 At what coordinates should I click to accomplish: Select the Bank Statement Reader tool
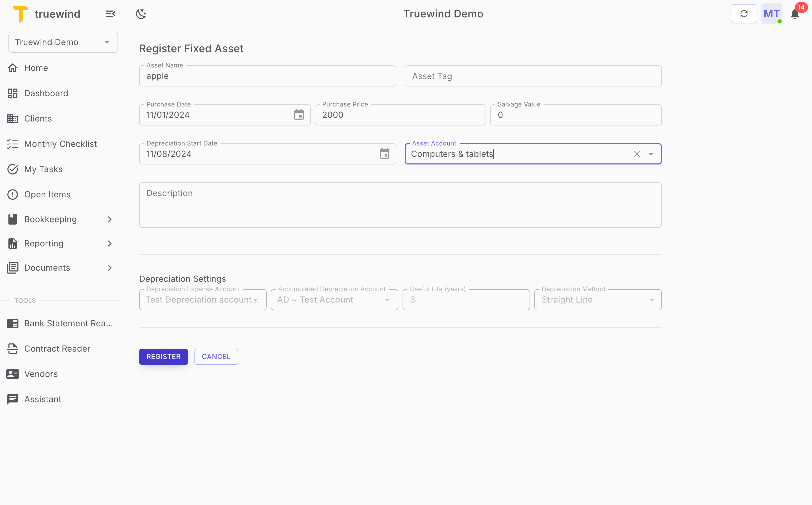(x=63, y=323)
